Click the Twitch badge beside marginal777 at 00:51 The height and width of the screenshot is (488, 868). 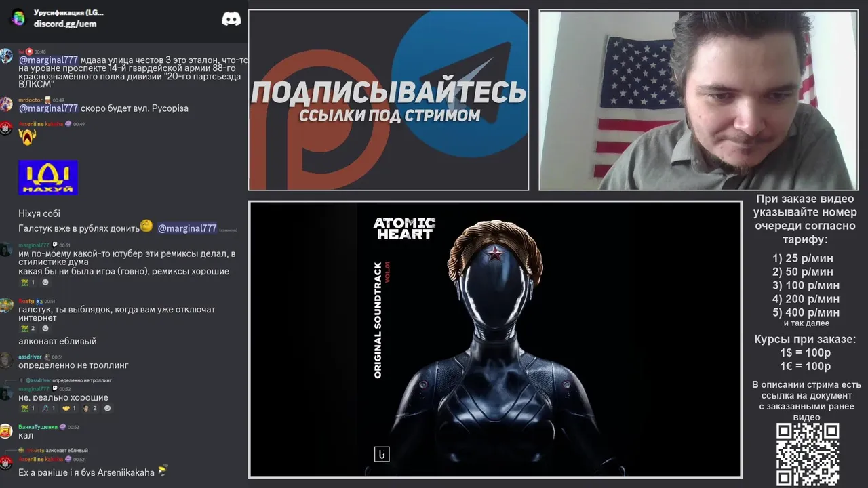click(54, 245)
